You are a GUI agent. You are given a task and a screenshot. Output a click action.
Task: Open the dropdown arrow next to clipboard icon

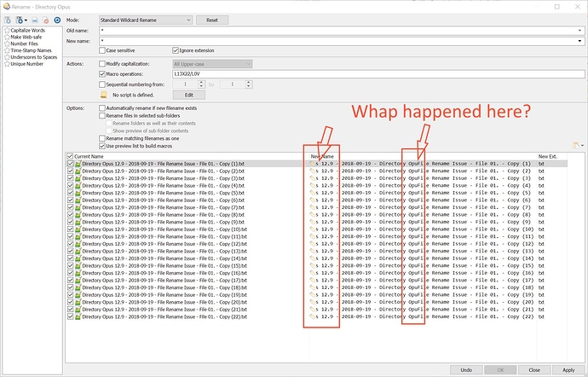(582, 146)
